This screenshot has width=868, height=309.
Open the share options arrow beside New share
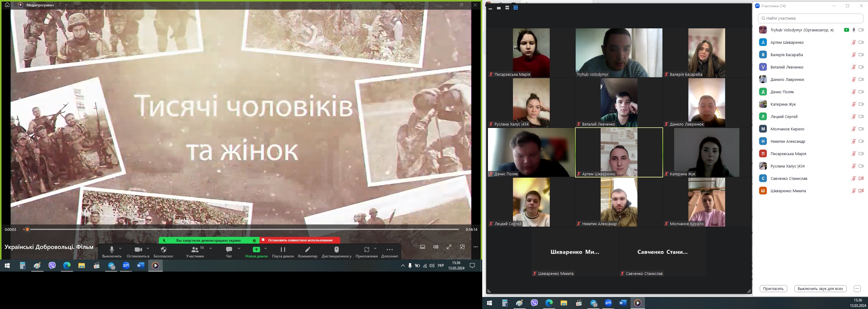coord(266,249)
